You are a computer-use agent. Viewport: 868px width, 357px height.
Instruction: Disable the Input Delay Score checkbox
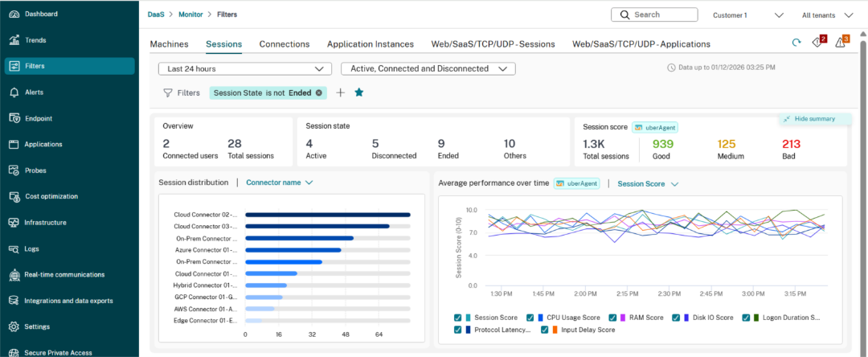(543, 330)
